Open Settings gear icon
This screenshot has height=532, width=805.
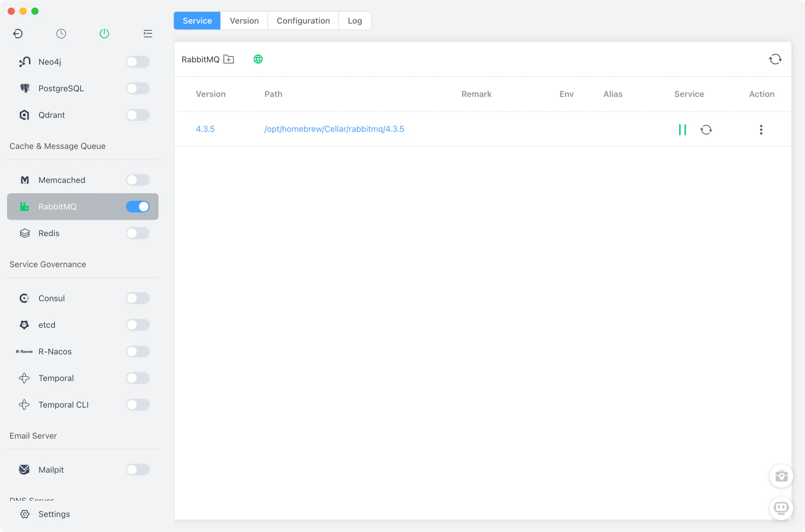coord(25,514)
